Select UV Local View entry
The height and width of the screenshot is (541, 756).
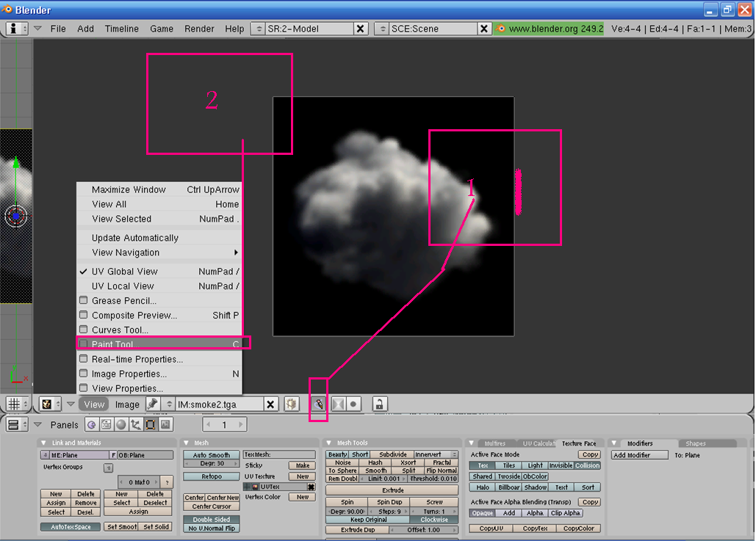[x=159, y=286]
